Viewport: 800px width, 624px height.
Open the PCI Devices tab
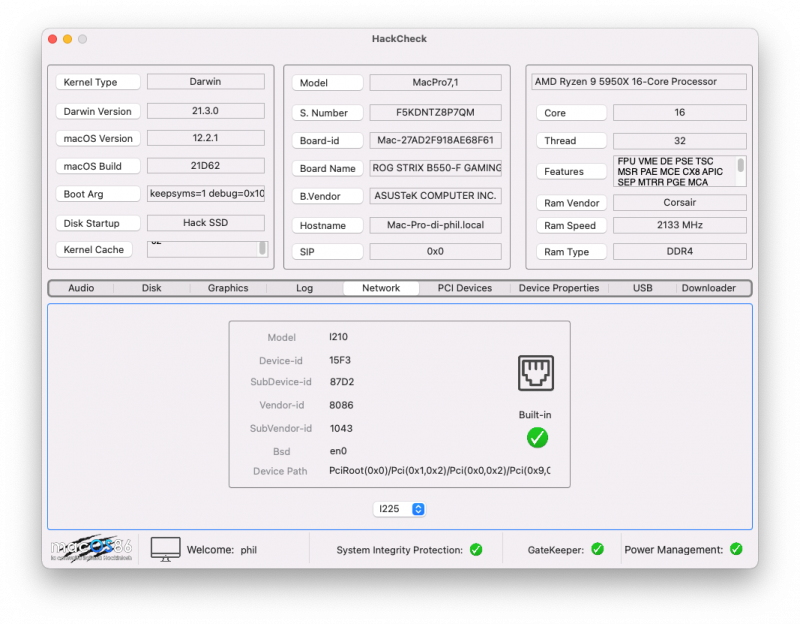pos(465,288)
